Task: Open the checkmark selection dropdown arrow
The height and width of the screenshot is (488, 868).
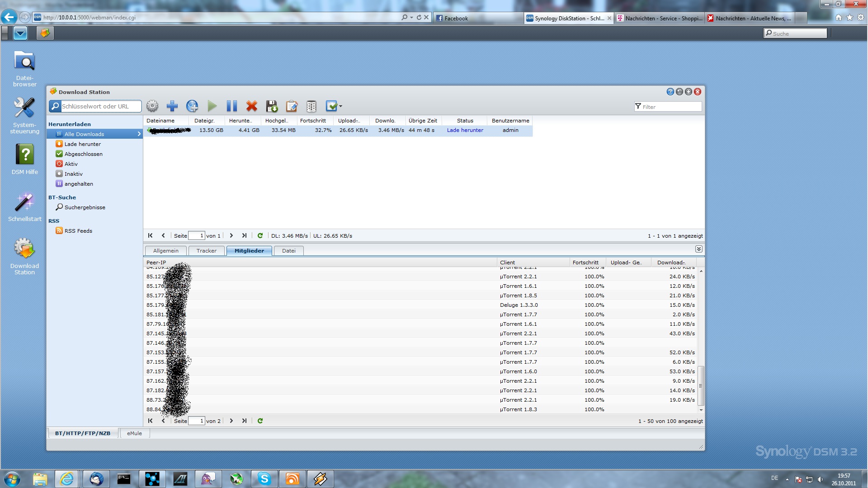Action: click(x=340, y=107)
